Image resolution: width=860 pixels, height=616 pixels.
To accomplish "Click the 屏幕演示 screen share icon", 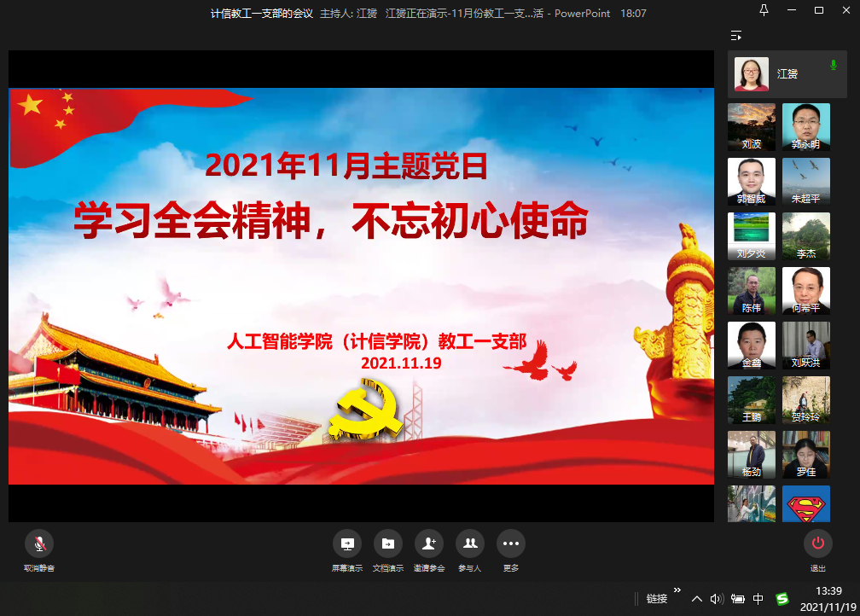I will click(347, 543).
